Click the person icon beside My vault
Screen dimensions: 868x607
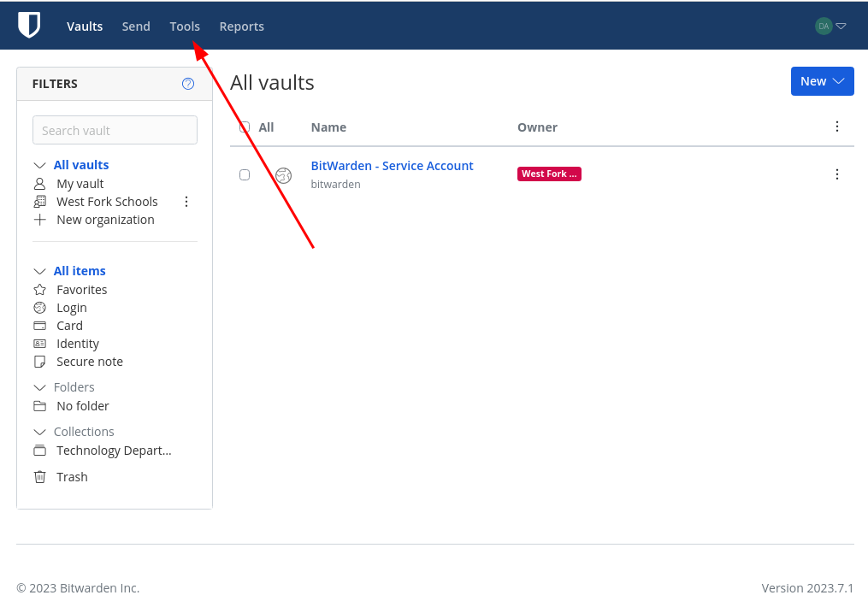pos(40,184)
